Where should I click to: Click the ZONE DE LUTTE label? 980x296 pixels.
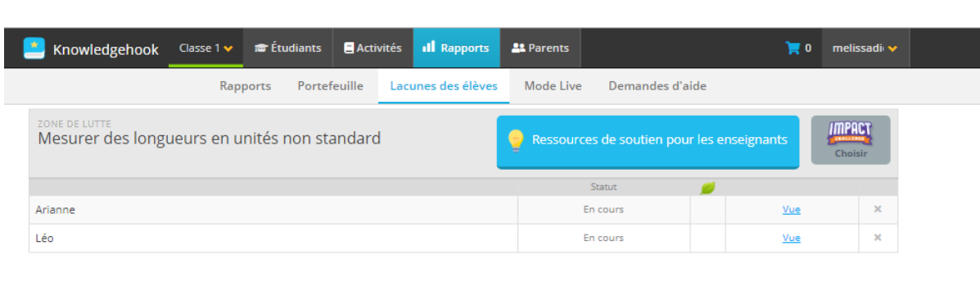[x=75, y=124]
